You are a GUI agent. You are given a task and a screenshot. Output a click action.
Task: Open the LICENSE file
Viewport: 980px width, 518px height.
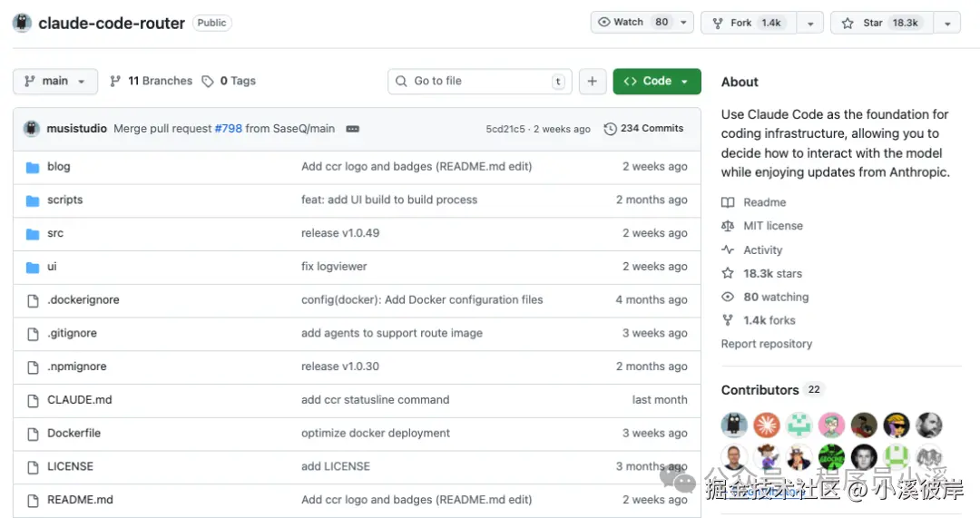point(70,466)
